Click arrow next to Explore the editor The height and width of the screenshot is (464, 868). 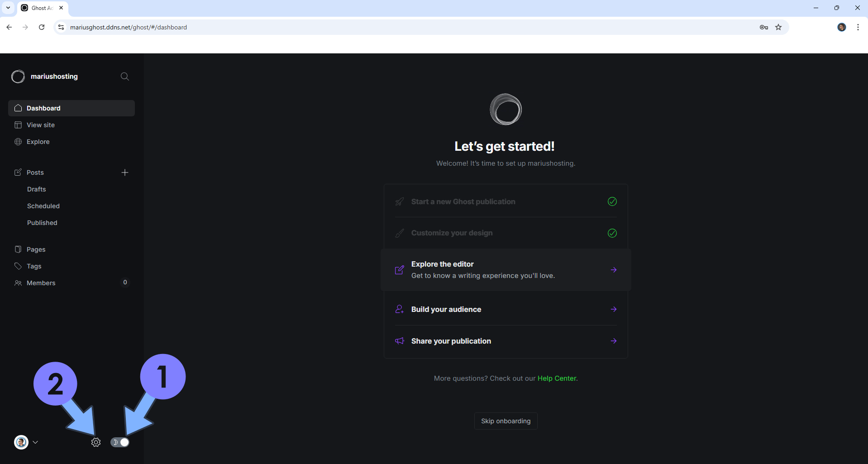click(614, 270)
